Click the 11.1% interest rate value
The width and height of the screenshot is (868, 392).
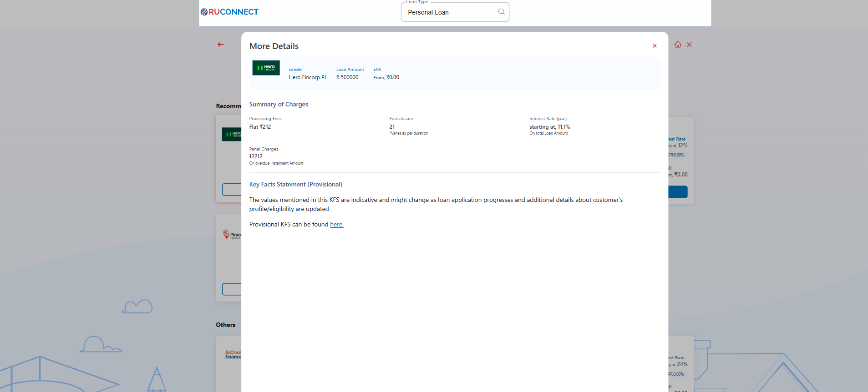pyautogui.click(x=563, y=127)
